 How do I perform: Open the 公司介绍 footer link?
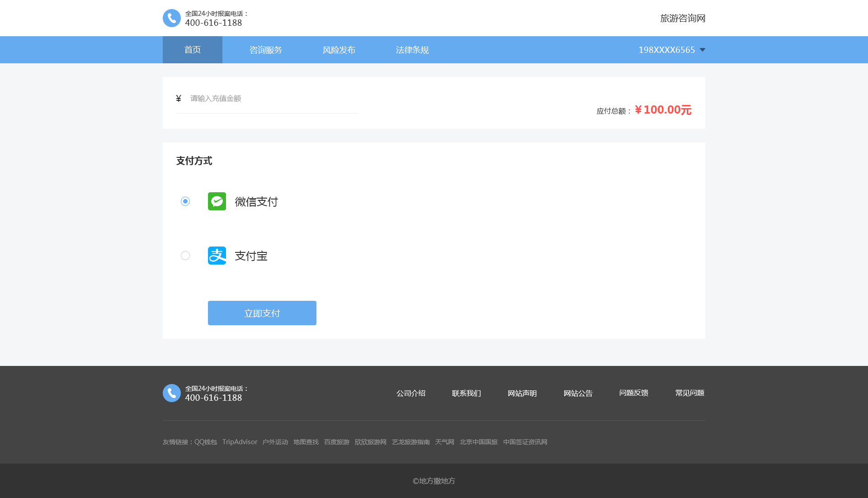[411, 393]
